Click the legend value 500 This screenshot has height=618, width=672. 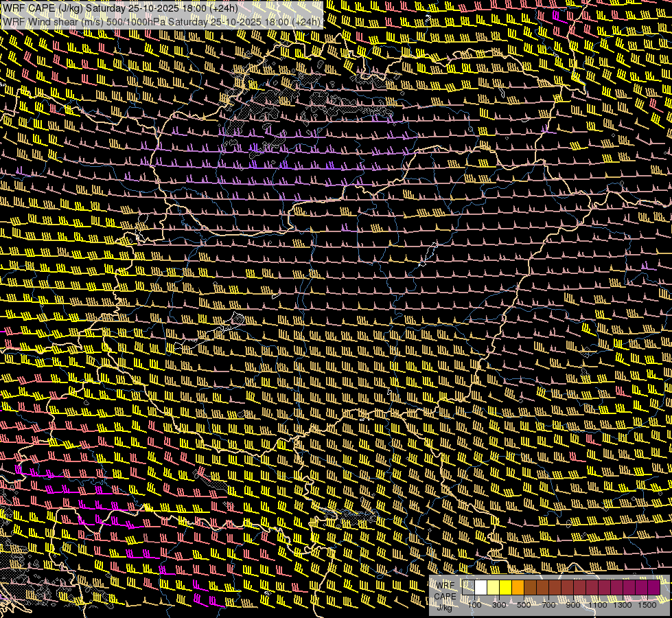(524, 605)
